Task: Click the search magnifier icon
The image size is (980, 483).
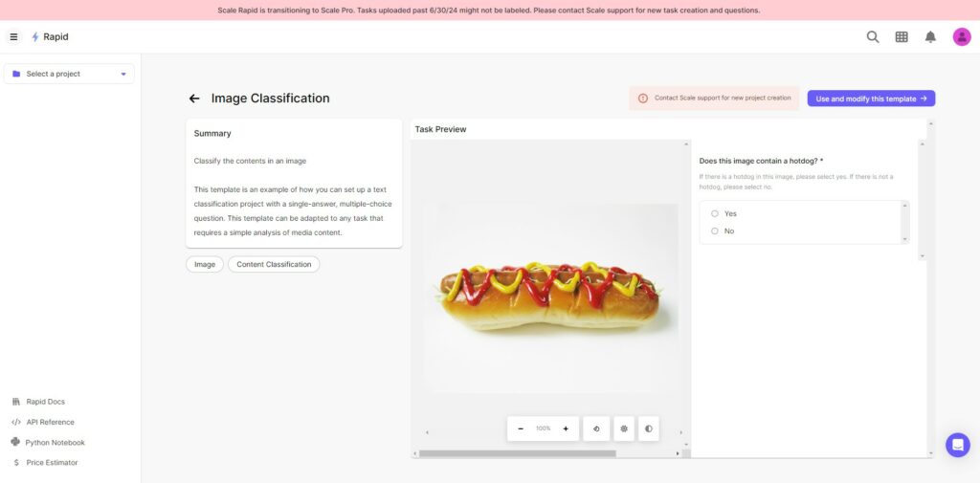Action: click(x=873, y=37)
